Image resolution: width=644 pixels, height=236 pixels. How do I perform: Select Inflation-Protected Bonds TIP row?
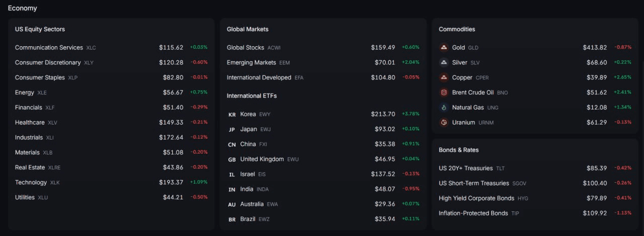tap(535, 213)
